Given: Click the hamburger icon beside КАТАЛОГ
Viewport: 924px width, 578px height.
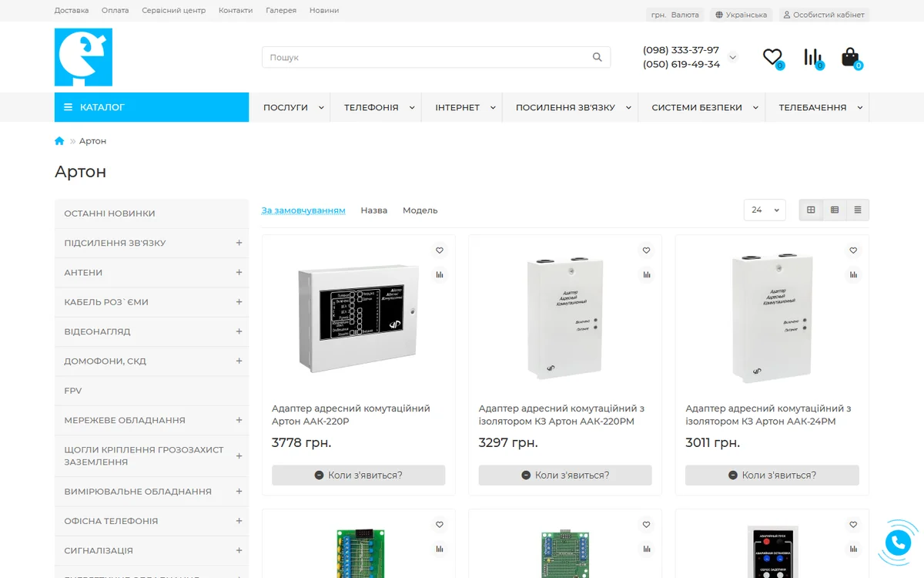Looking at the screenshot, I should [x=69, y=107].
